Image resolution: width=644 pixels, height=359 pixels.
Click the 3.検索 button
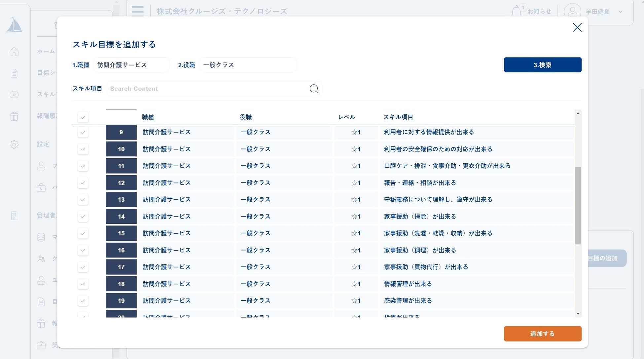point(542,65)
